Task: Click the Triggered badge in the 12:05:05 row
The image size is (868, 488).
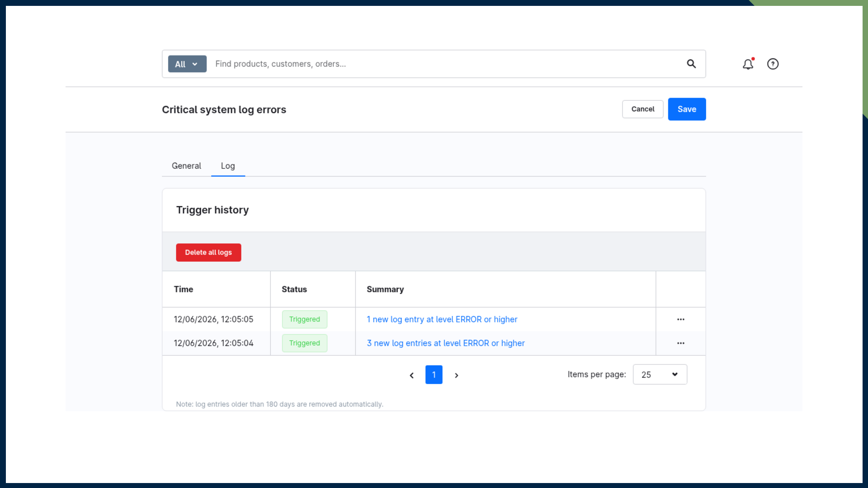Action: [305, 319]
